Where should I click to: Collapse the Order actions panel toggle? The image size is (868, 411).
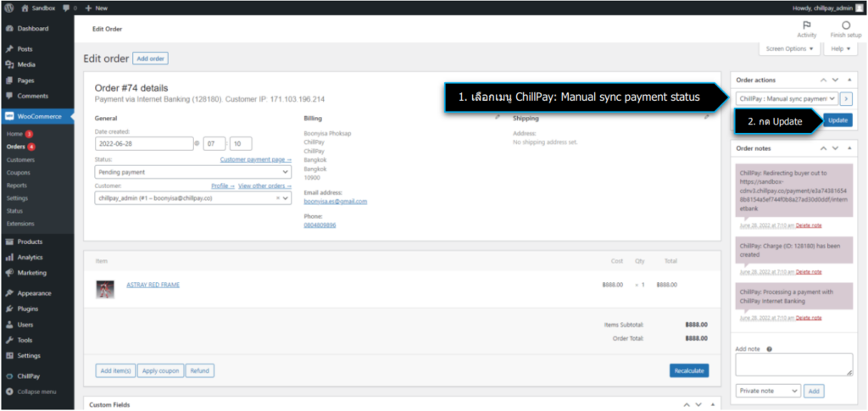pyautogui.click(x=849, y=81)
